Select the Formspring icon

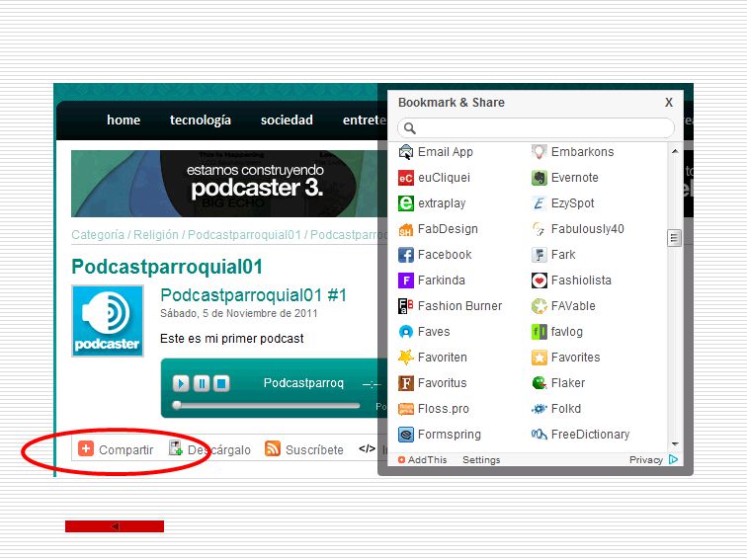point(405,435)
